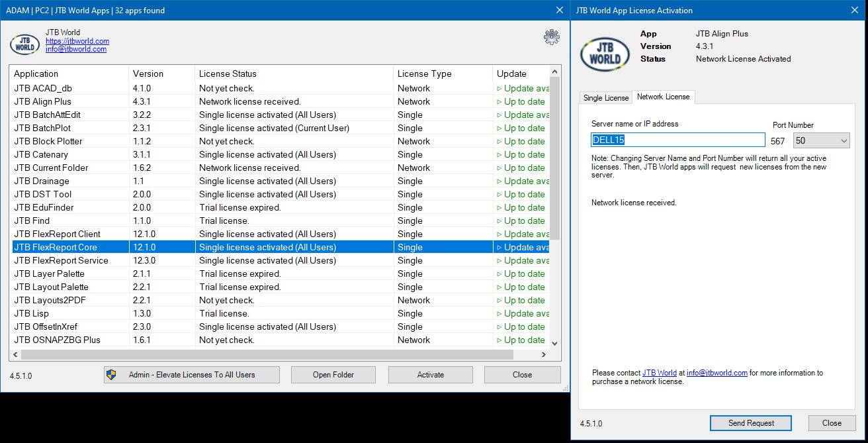Click shield icon on Elevate Licenses button

112,375
